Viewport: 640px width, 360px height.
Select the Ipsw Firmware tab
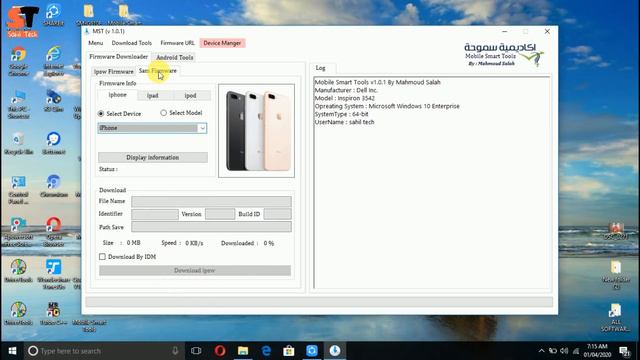(x=114, y=71)
